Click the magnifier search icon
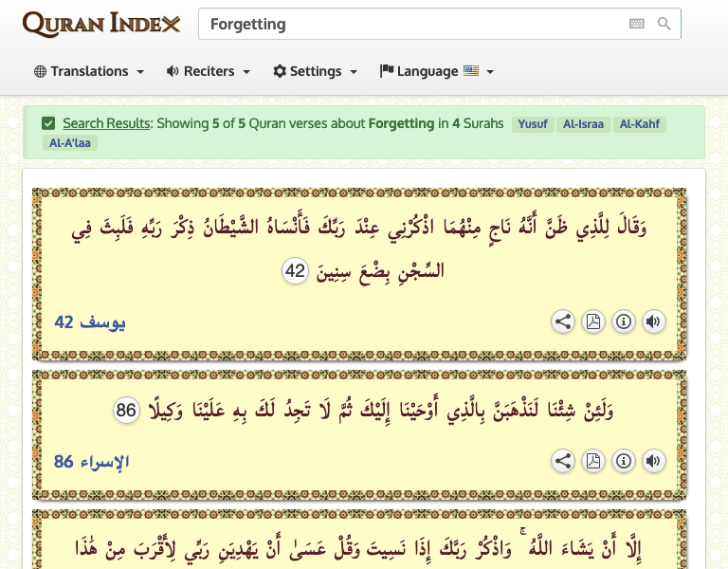The height and width of the screenshot is (569, 728). [x=664, y=24]
